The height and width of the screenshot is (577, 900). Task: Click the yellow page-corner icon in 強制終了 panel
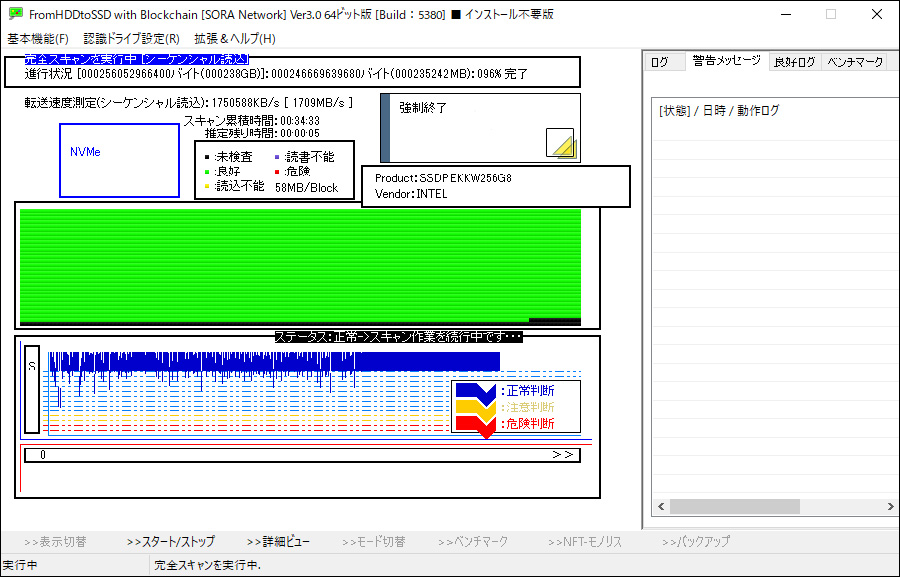coord(561,143)
